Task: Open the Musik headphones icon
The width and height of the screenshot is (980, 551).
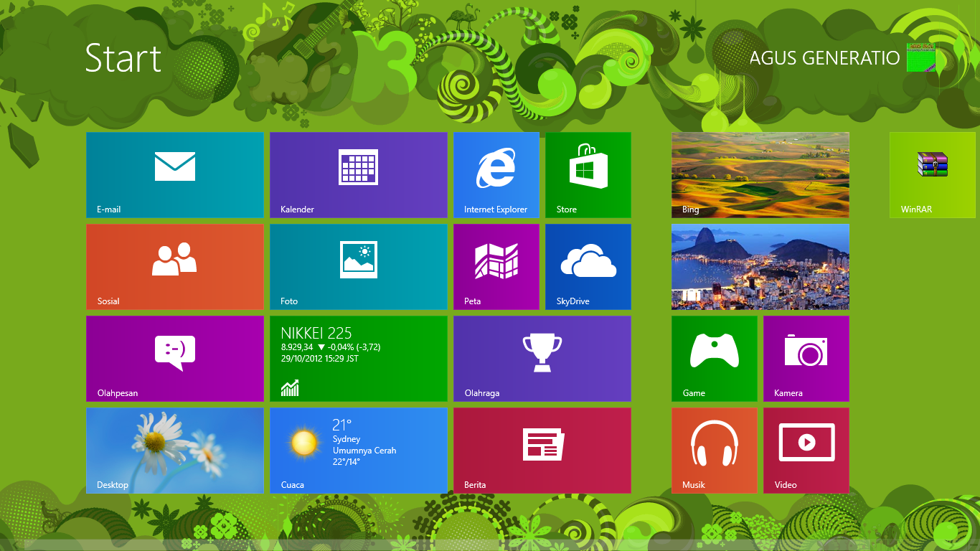Action: click(x=715, y=443)
